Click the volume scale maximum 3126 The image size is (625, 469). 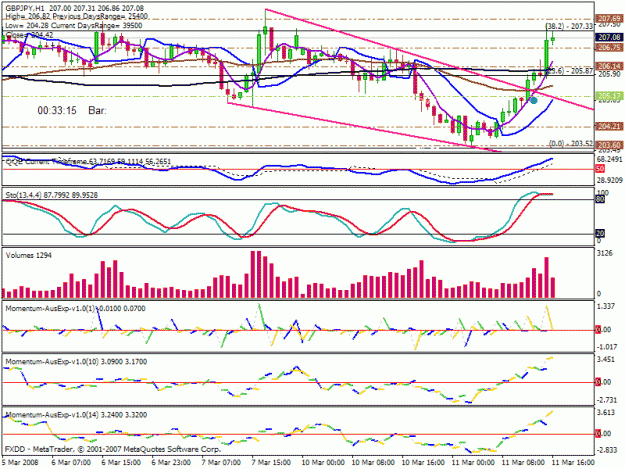pyautogui.click(x=605, y=253)
